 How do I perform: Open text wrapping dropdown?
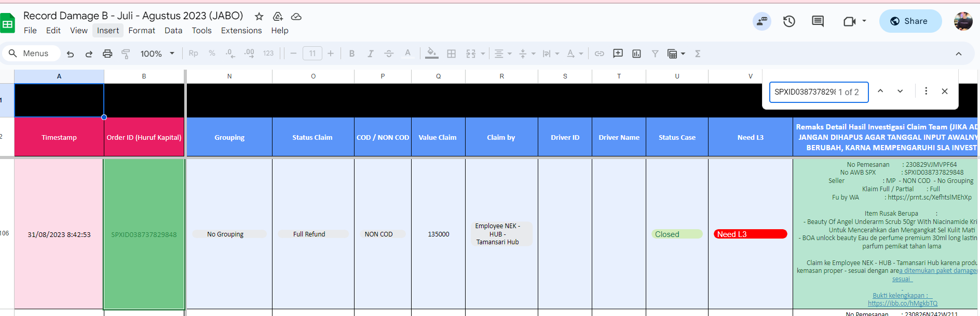[x=551, y=54]
